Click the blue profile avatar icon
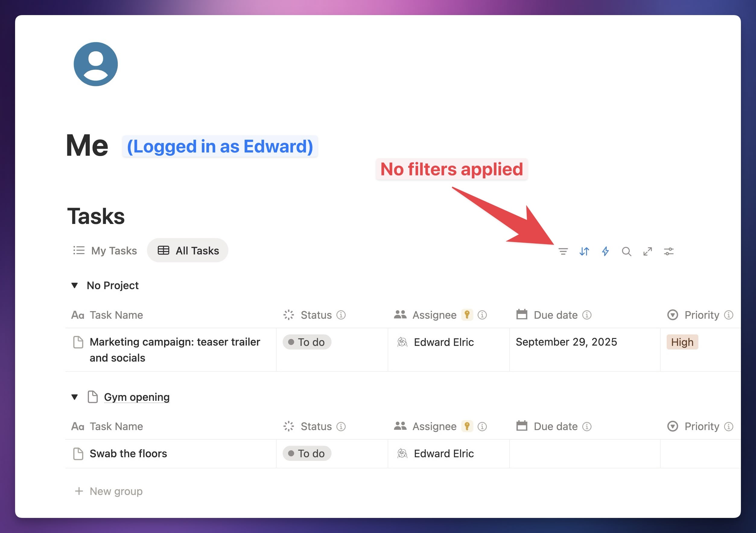This screenshot has height=533, width=756. 96,64
